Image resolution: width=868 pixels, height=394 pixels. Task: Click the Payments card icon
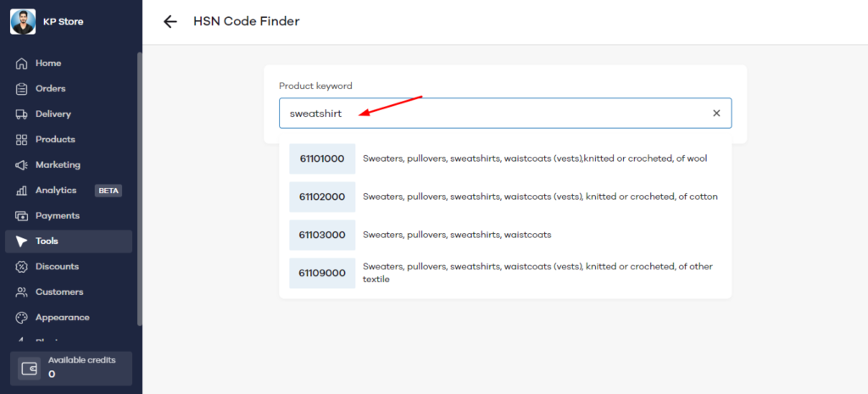(22, 216)
